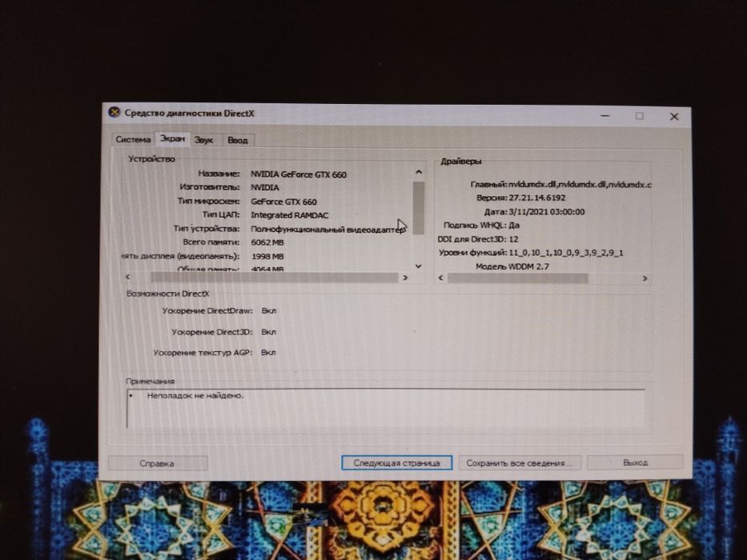Click the Возможности DirectX group heading
Image resolution: width=747 pixels, height=560 pixels.
[167, 294]
